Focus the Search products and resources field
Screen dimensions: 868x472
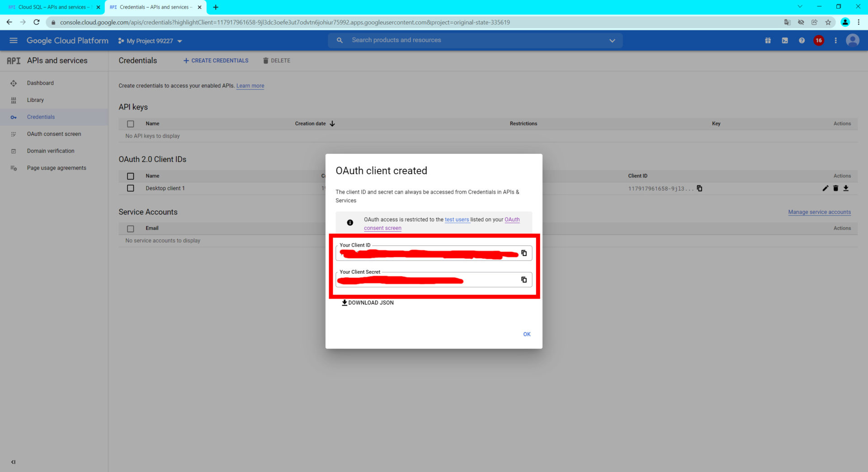point(475,40)
